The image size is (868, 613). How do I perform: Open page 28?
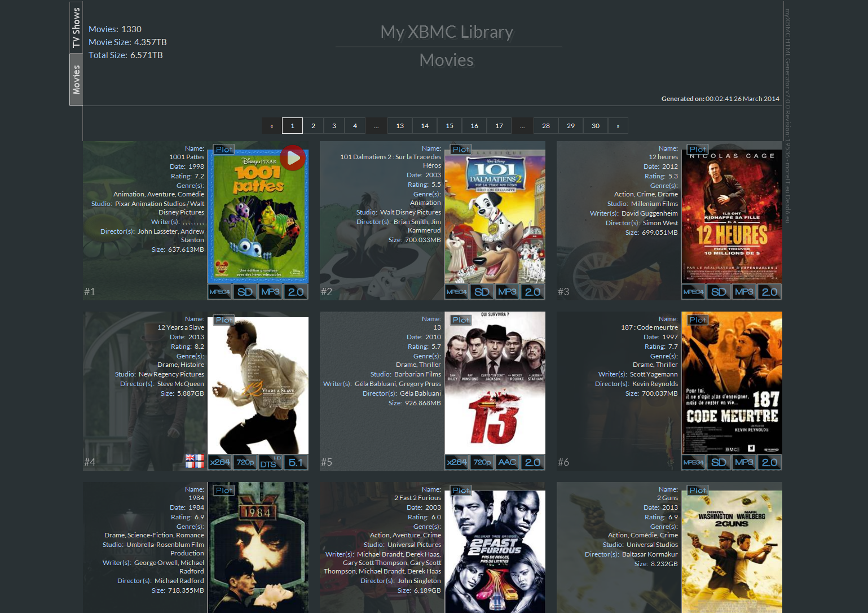click(546, 126)
